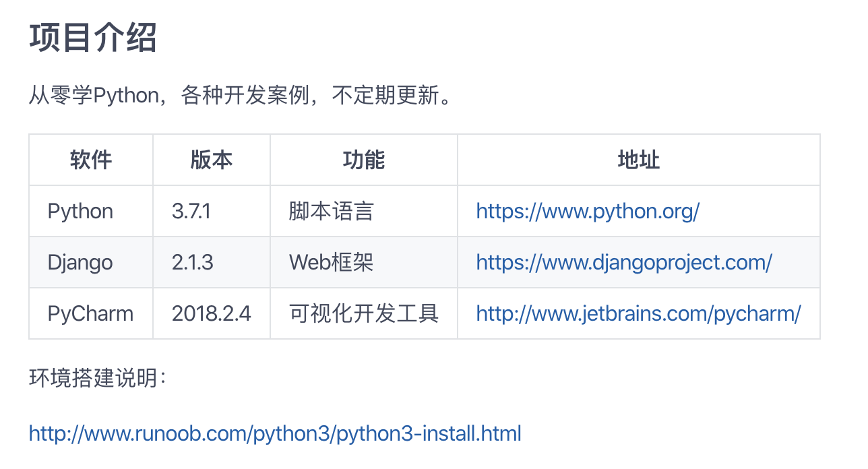Select the PyCharm cell in the table
The width and height of the screenshot is (868, 469).
pos(91,313)
